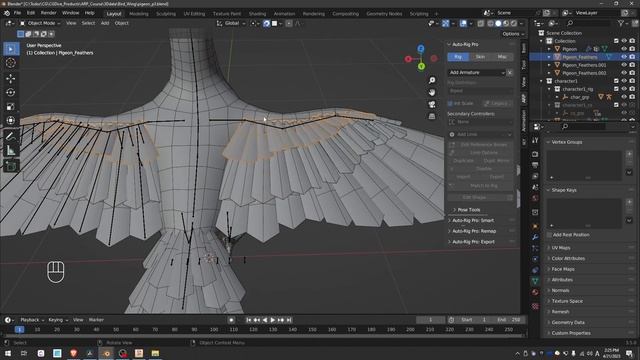Toggle Init Scale checkbox
The width and height of the screenshot is (640, 360).
coord(451,104)
